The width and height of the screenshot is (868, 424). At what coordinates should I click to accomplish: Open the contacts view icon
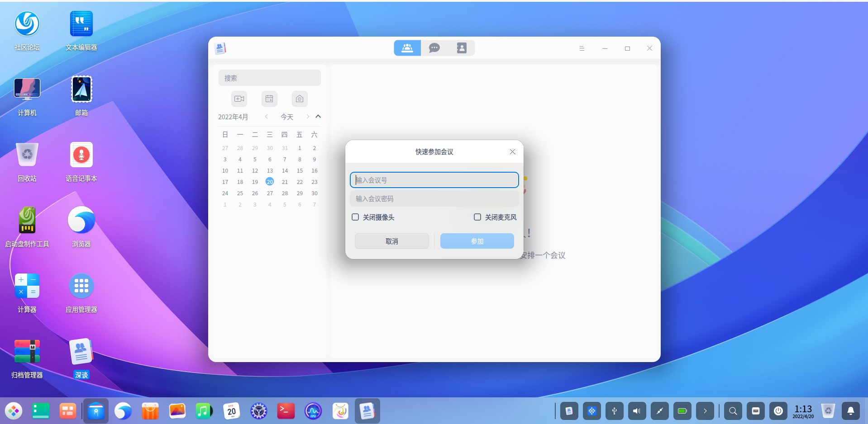coord(461,48)
